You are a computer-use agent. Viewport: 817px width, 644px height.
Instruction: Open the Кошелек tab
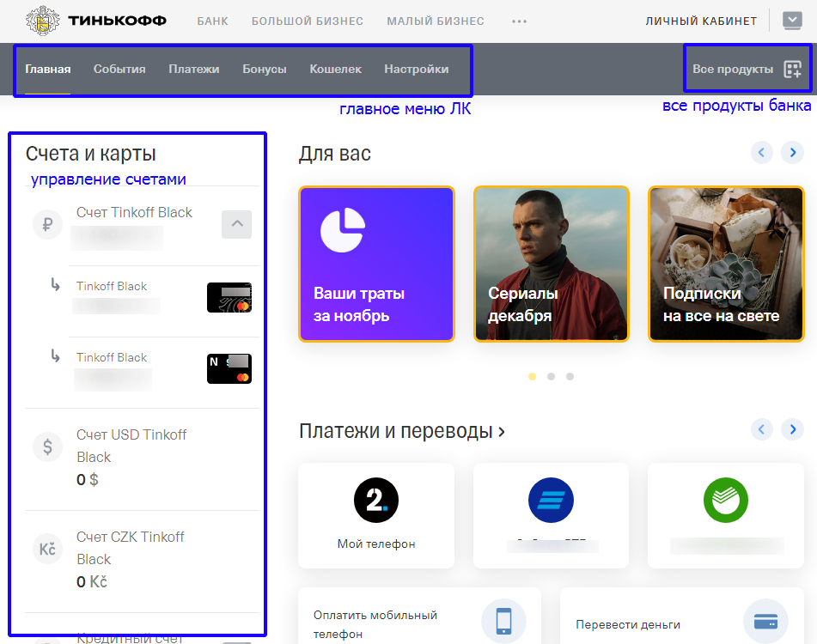(336, 70)
